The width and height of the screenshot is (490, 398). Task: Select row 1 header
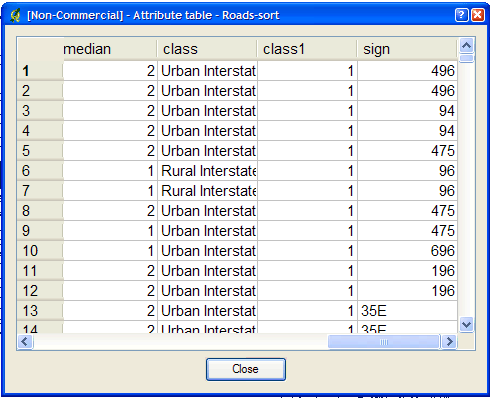coord(40,71)
